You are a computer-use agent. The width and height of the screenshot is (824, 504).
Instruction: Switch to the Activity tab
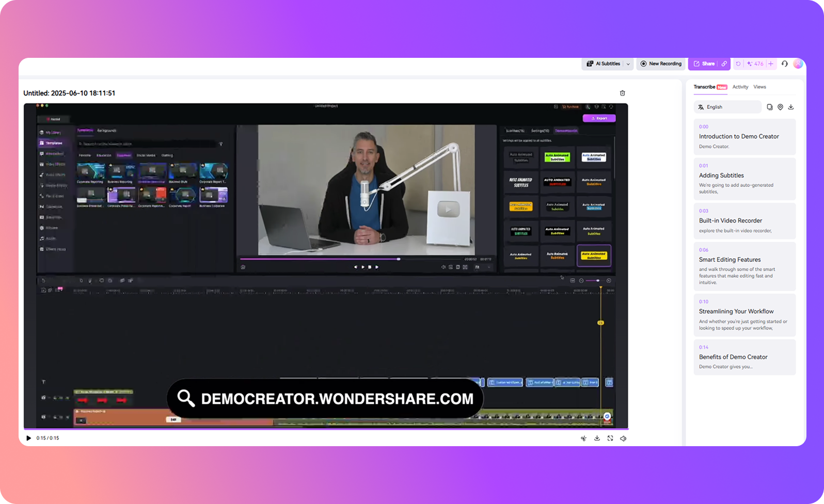pos(740,87)
